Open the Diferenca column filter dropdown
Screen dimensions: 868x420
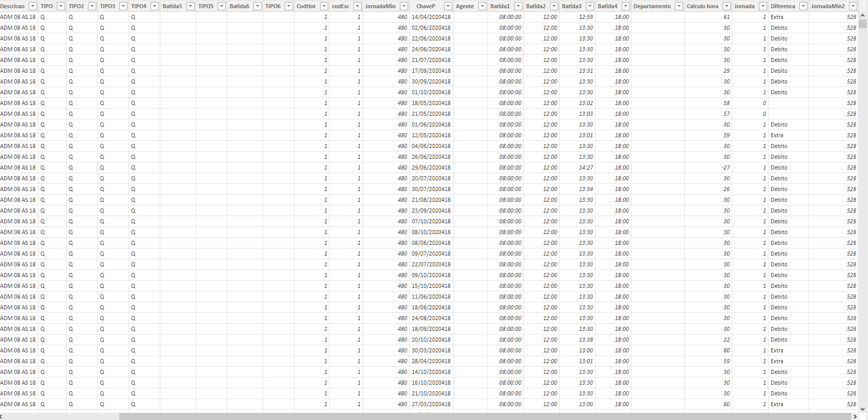click(803, 6)
